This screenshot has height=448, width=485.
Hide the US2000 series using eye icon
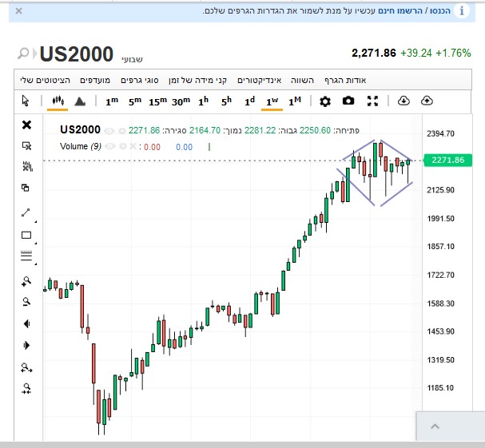point(109,130)
